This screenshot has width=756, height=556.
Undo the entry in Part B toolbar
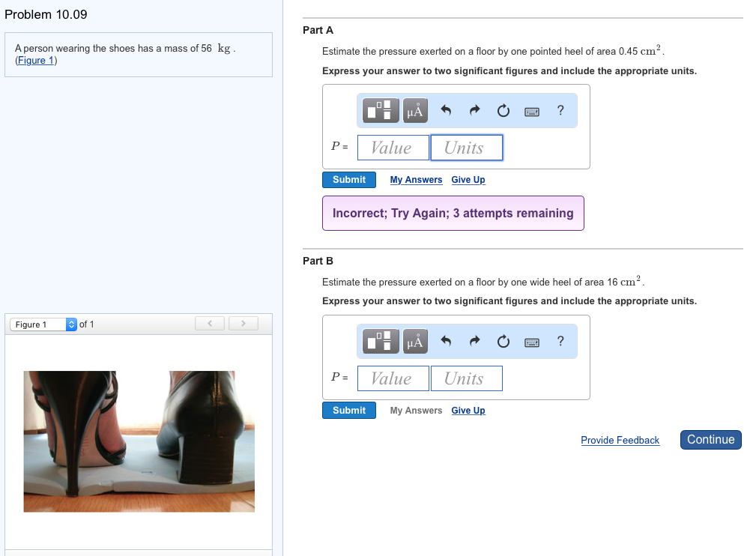coord(446,342)
